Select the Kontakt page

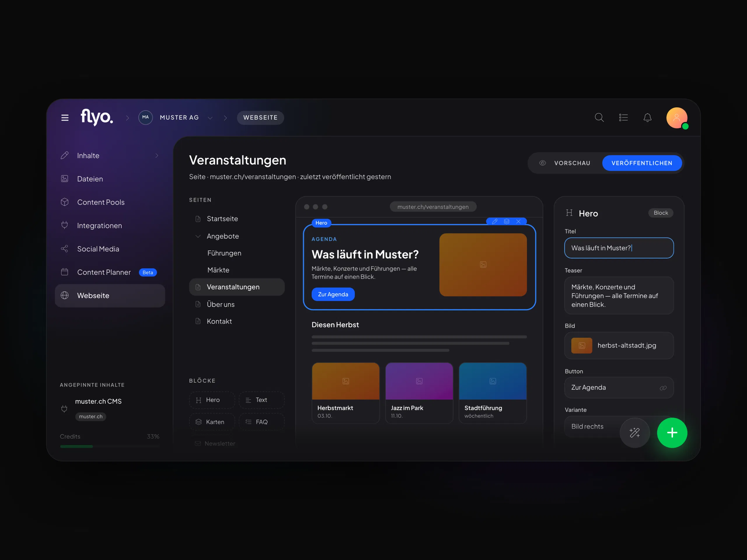pos(237,321)
